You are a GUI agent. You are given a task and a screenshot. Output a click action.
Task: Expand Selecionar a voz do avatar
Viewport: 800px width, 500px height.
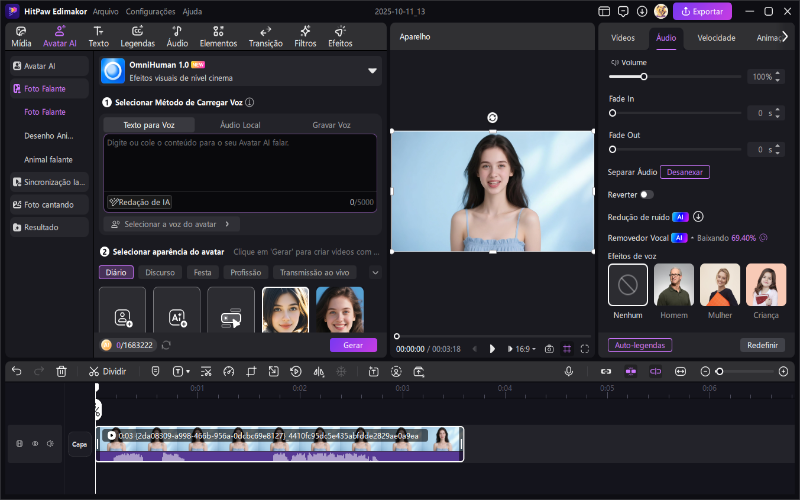tap(174, 224)
